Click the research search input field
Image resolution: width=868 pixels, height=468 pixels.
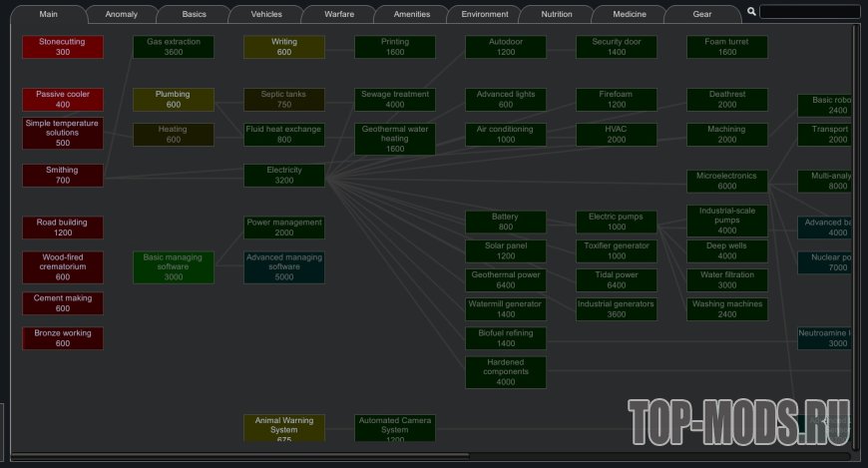(x=810, y=13)
